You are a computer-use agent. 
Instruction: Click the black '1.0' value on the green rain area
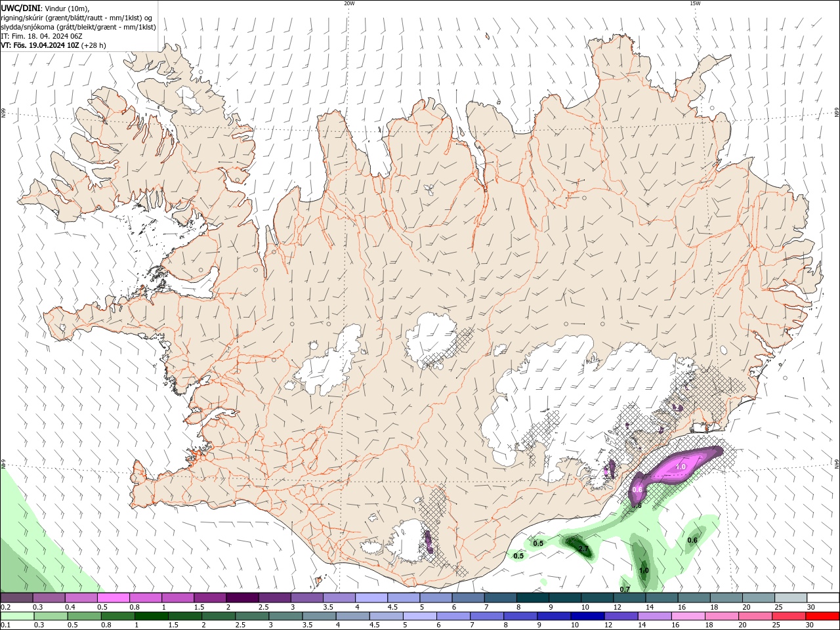[644, 570]
